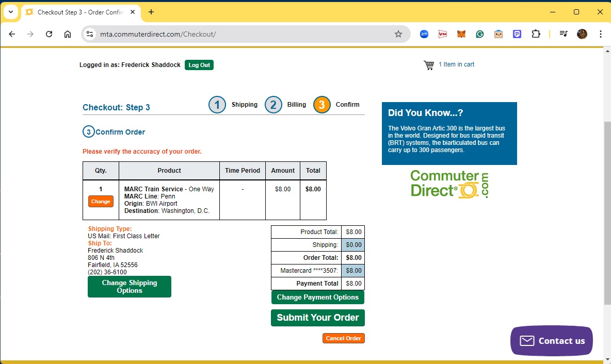Image resolution: width=611 pixels, height=364 pixels.
Task: Click the 'Confirm Order' heading
Action: coord(120,132)
